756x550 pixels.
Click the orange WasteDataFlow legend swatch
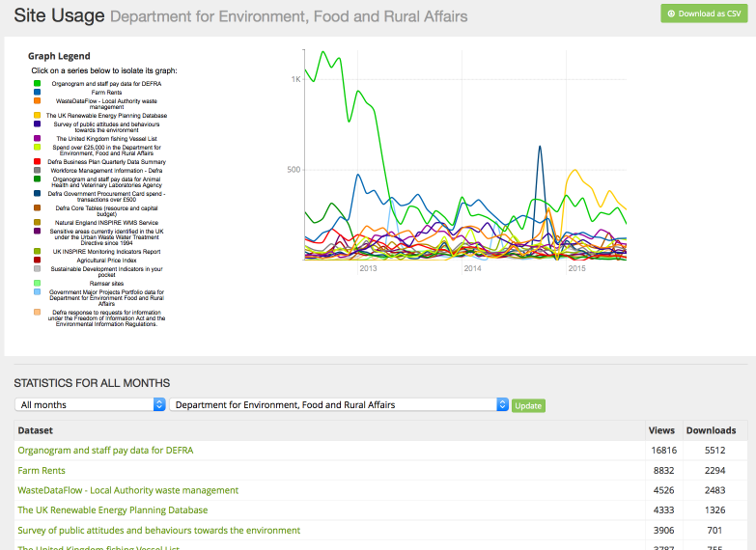[x=37, y=100]
